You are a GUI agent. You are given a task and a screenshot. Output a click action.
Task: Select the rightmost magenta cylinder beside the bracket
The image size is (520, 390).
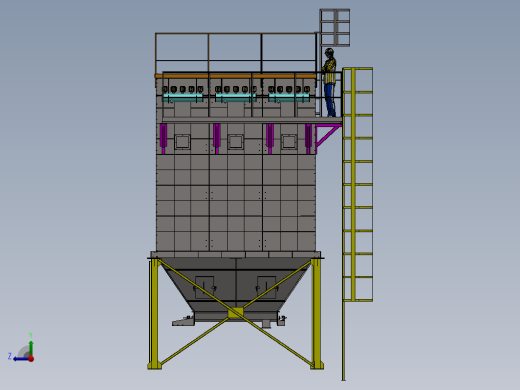pos(308,138)
